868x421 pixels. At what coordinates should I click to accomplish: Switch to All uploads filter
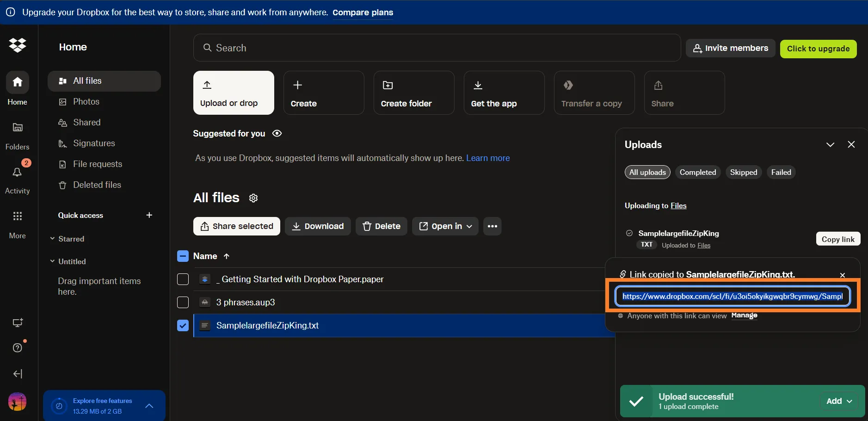(x=647, y=172)
